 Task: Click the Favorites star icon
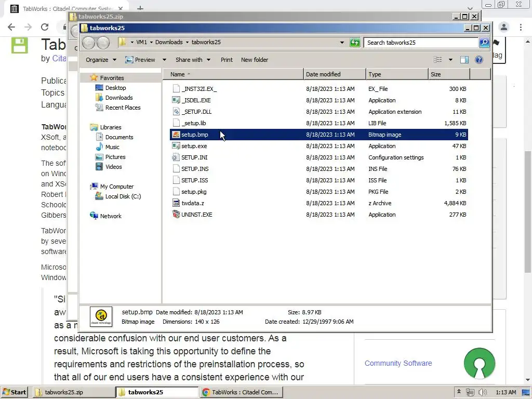(94, 78)
